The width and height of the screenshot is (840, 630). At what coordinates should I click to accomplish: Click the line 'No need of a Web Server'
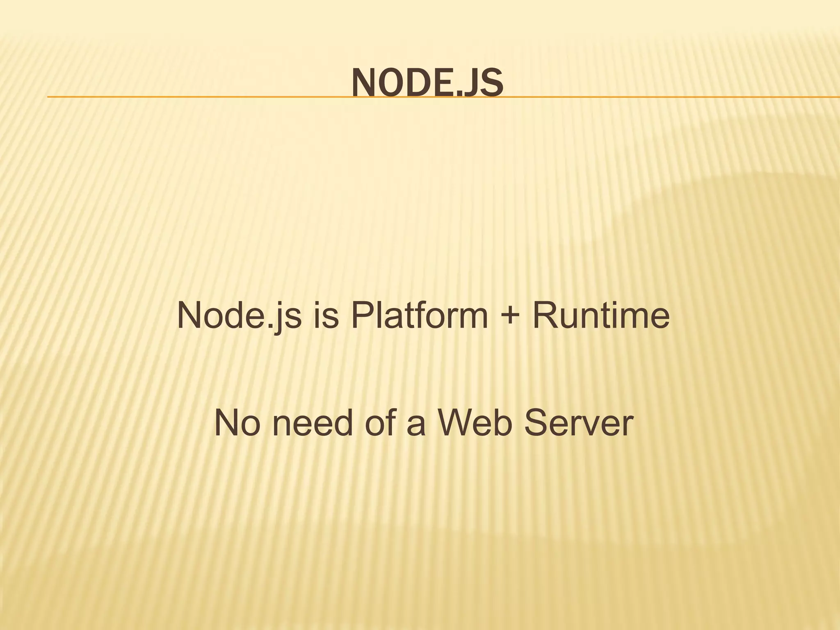coord(424,423)
